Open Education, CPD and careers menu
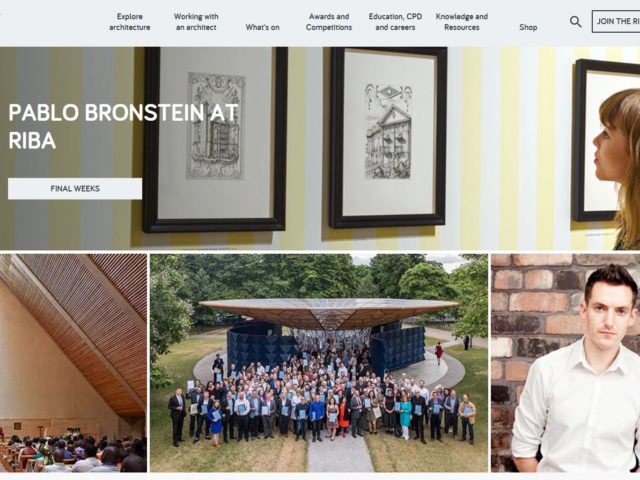This screenshot has height=480, width=640. coord(395,22)
